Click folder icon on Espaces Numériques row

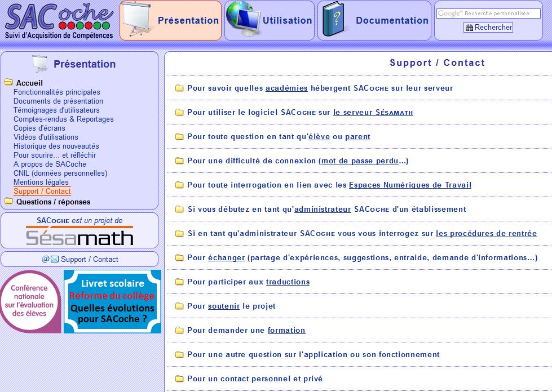179,185
